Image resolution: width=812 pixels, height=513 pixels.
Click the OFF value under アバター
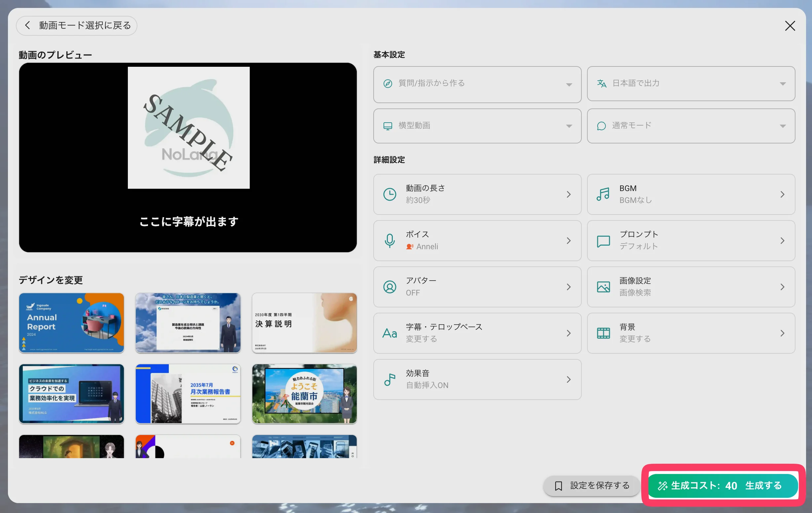point(413,293)
